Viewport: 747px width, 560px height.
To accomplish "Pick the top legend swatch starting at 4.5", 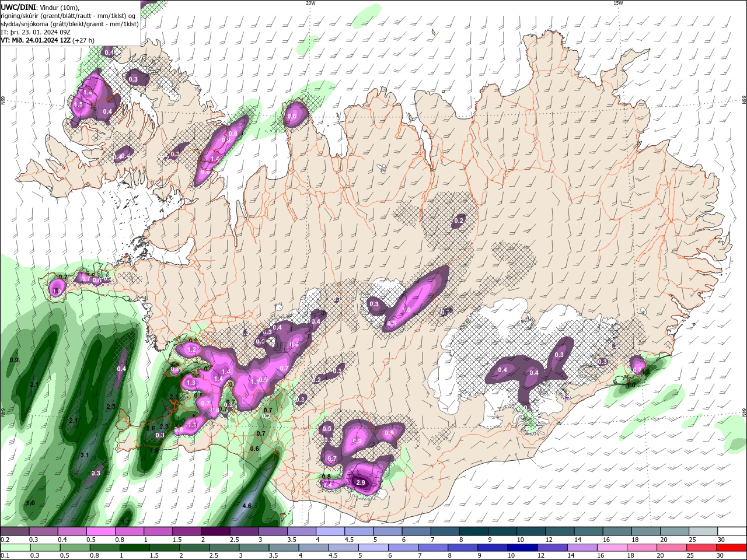I will click(359, 531).
